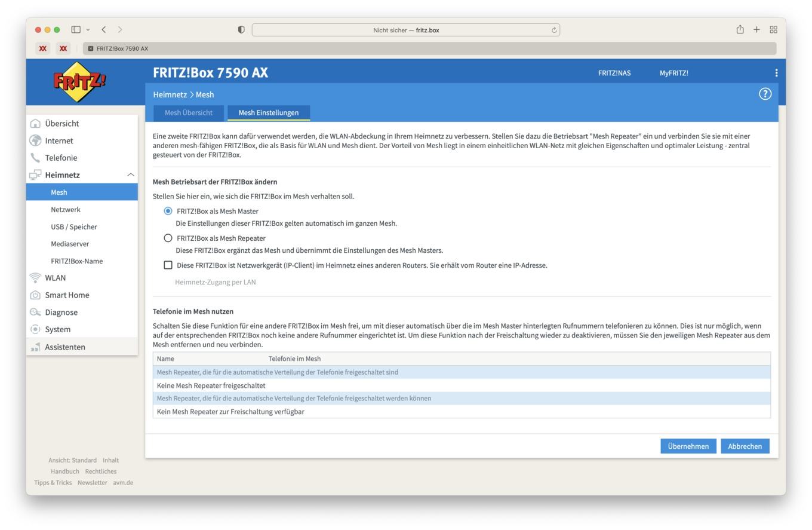Open the Tipps & Tricks footer link
Image resolution: width=812 pixels, height=530 pixels.
point(53,483)
